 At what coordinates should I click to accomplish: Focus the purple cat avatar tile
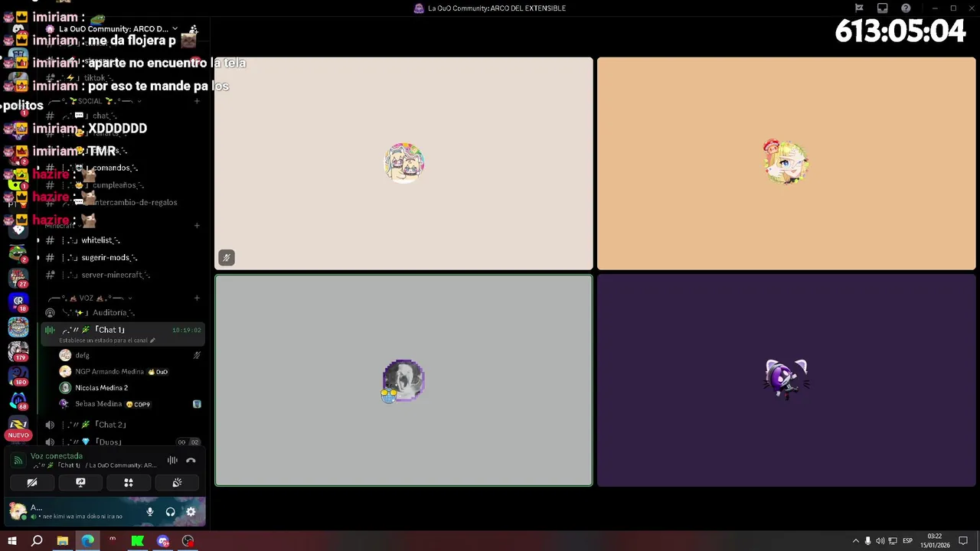click(x=786, y=380)
